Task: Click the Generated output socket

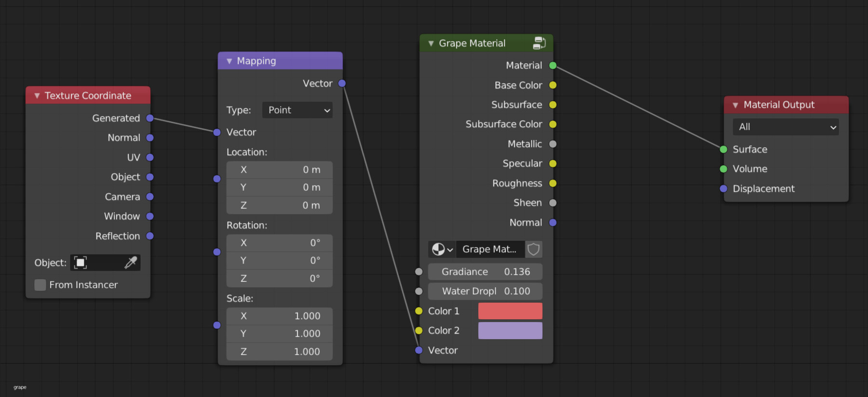Action: tap(150, 118)
